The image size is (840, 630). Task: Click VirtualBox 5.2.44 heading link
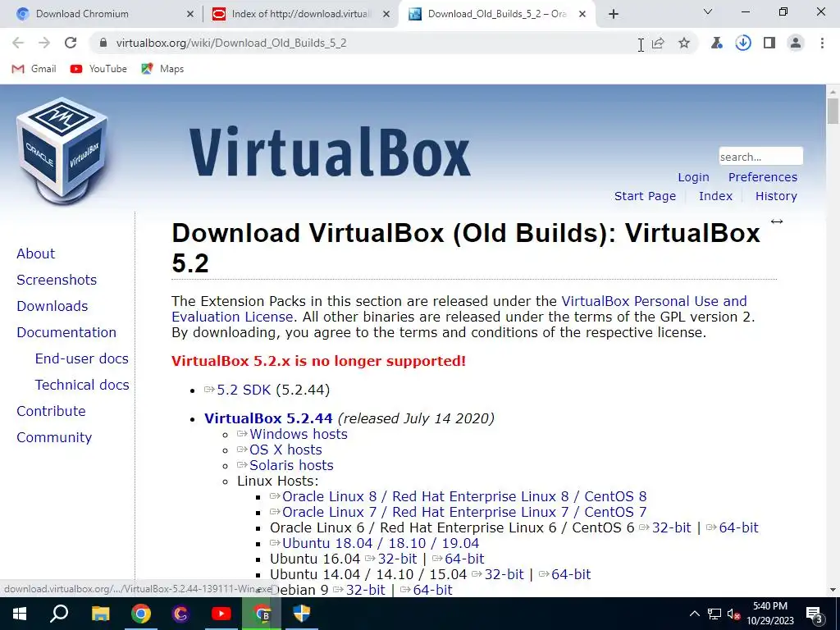(268, 418)
